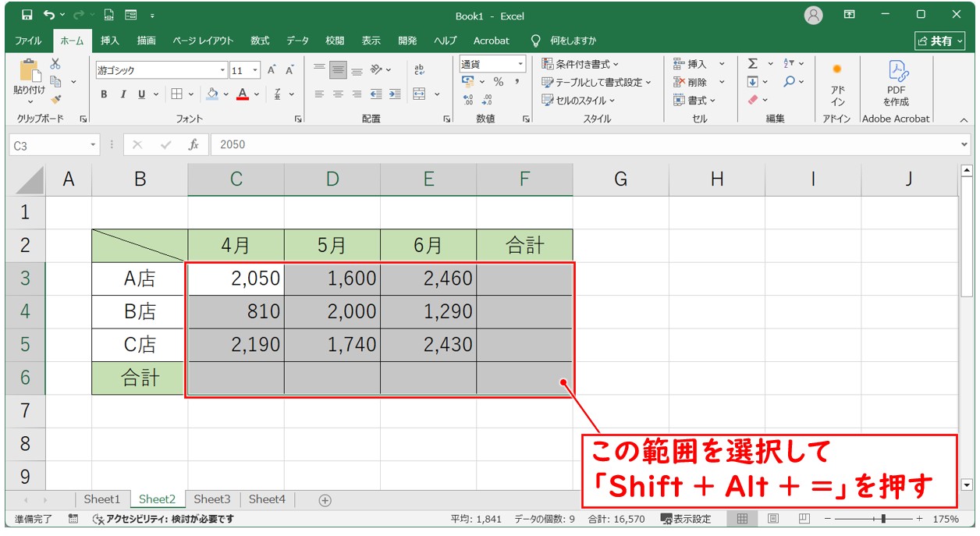Click the insert function fx icon
Viewport: 980px width, 536px height.
(194, 145)
